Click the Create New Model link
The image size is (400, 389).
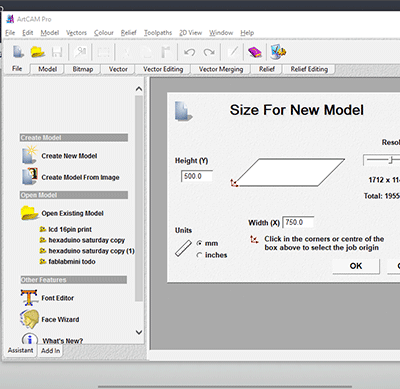[x=69, y=156]
